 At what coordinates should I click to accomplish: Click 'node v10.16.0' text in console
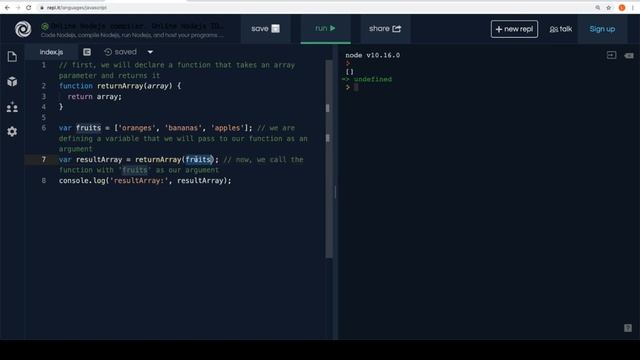(373, 55)
